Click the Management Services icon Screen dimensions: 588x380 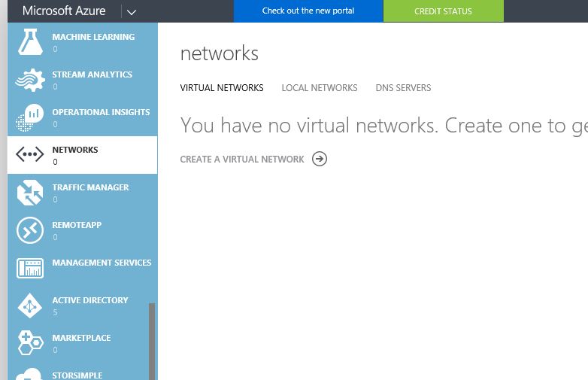(x=30, y=268)
